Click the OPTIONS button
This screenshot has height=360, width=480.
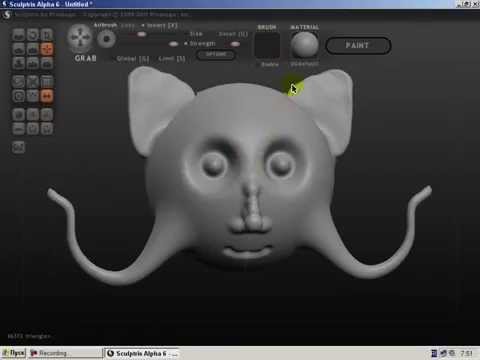click(x=216, y=54)
